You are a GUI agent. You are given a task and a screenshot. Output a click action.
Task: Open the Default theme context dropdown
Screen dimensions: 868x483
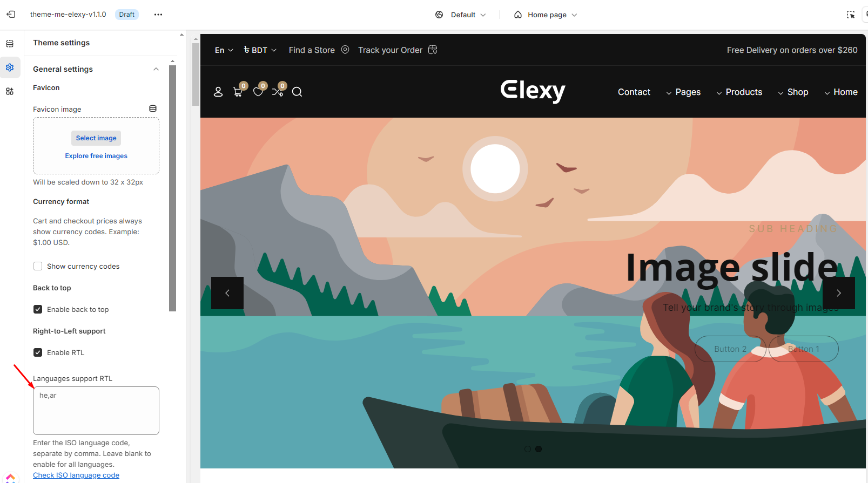point(461,15)
